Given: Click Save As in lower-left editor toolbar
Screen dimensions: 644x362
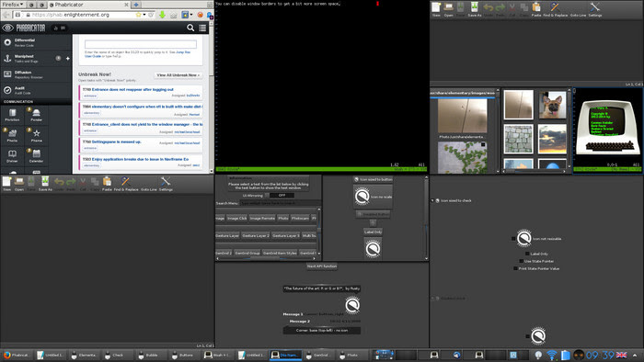Looking at the screenshot, I should [x=45, y=184].
